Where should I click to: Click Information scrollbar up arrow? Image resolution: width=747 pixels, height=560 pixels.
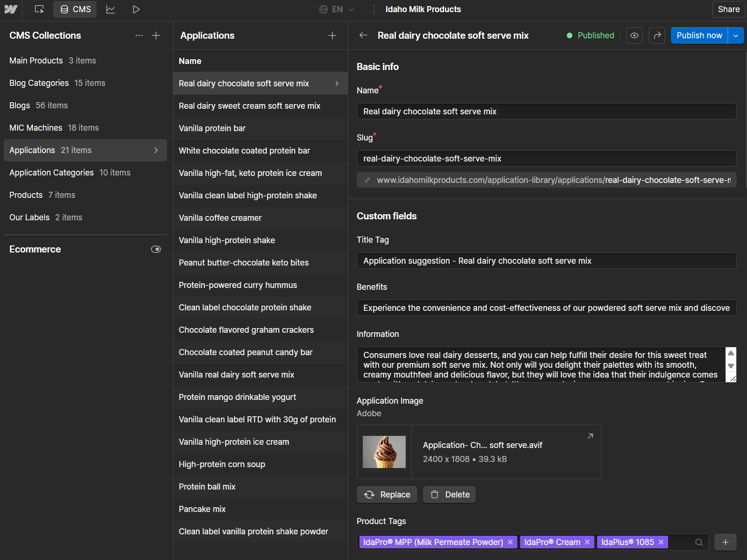[x=731, y=353]
